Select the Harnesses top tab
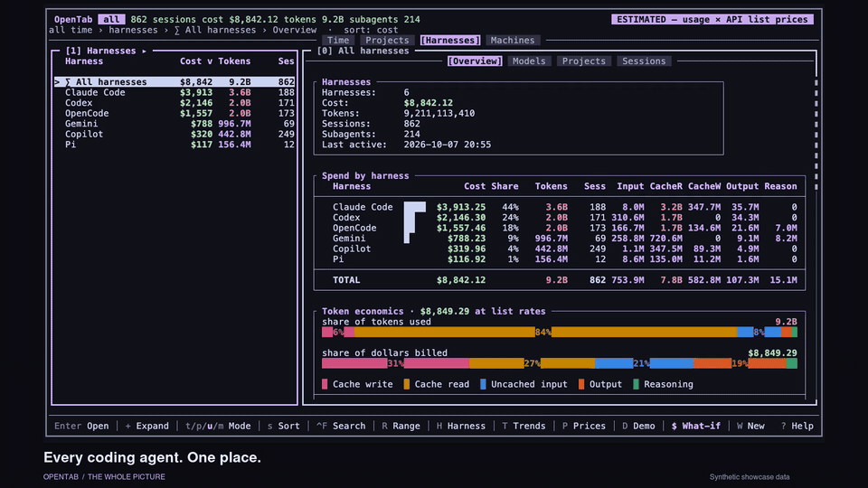Screen dimensions: 868x488 tap(449, 41)
